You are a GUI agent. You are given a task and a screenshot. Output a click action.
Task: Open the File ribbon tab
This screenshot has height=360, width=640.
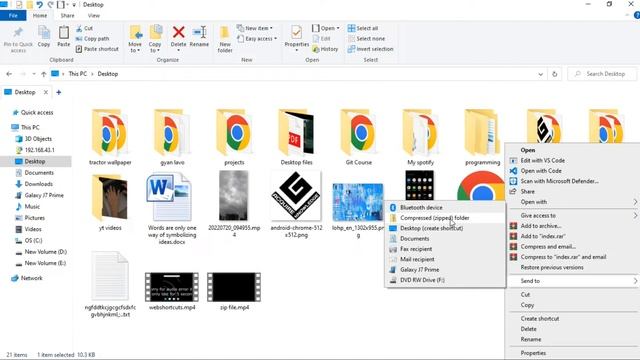click(x=13, y=16)
